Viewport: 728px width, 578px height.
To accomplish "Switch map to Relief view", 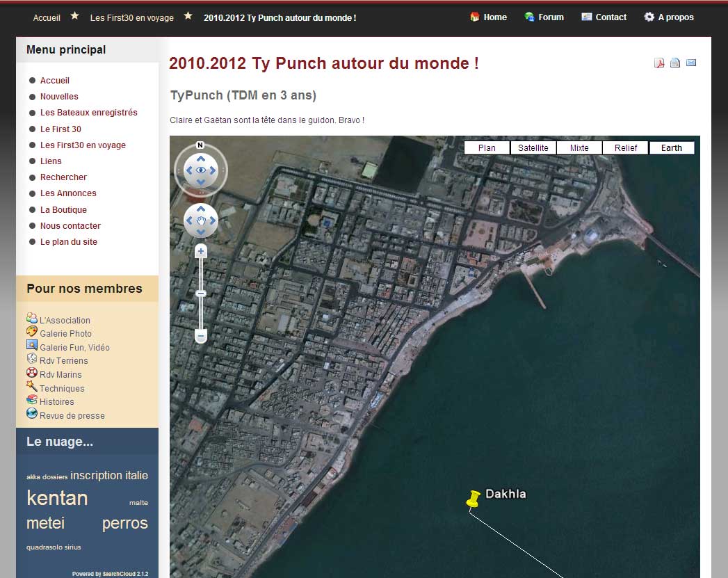I will click(x=626, y=147).
